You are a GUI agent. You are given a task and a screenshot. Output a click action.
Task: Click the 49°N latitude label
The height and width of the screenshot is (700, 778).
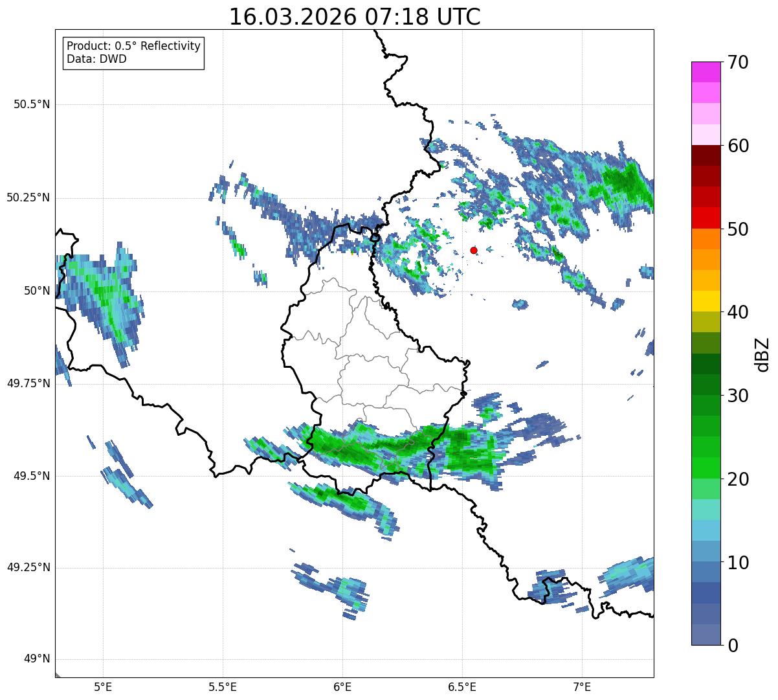[x=37, y=659]
